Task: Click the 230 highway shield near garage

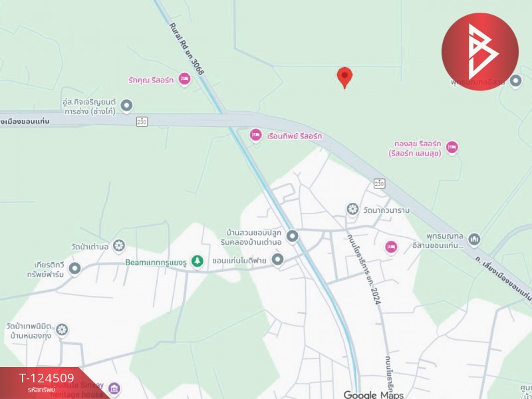Action: coord(142,122)
